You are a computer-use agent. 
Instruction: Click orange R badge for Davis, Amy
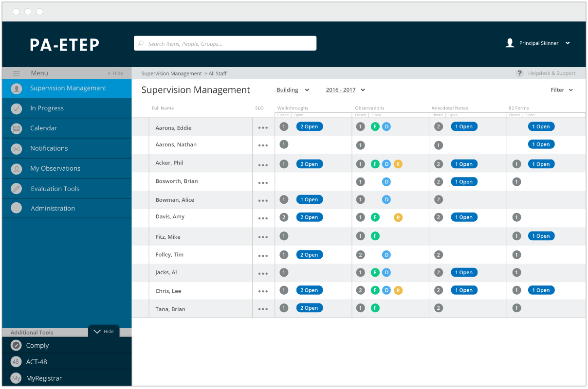pos(398,217)
